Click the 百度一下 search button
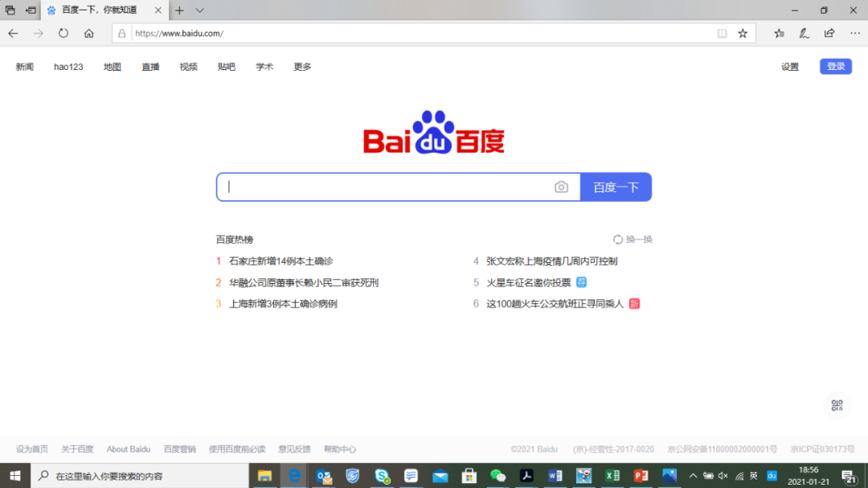 [616, 187]
